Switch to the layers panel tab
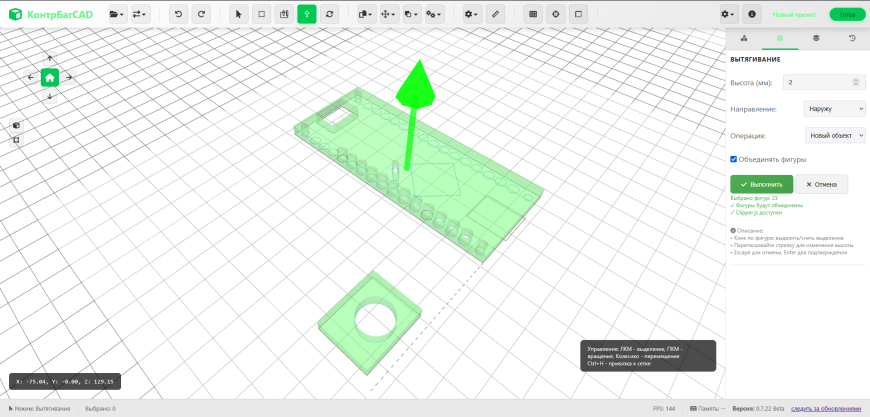 tap(816, 38)
